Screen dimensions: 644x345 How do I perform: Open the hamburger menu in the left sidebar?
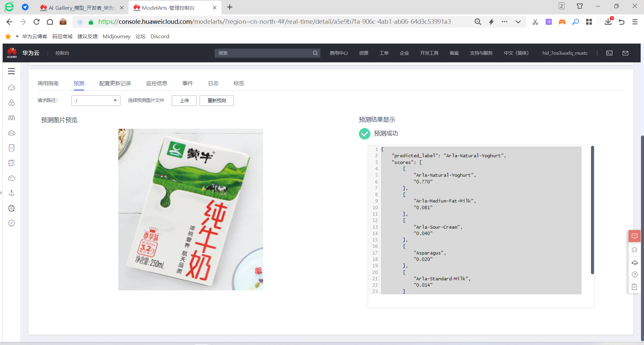pos(11,71)
